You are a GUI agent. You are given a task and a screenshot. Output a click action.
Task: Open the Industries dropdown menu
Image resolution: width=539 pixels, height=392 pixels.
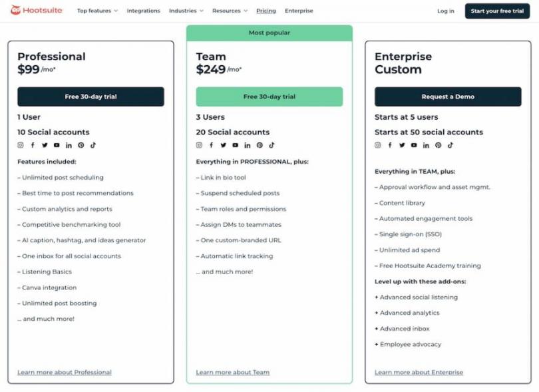pos(186,11)
